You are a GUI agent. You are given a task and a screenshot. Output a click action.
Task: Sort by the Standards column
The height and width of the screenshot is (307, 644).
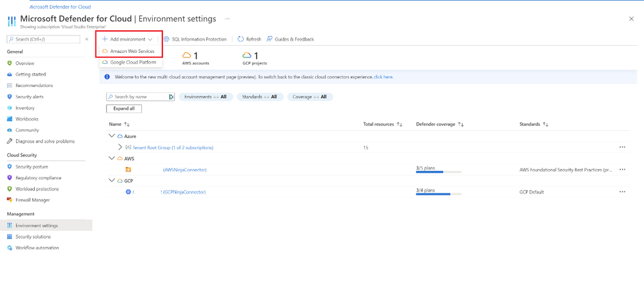point(534,124)
